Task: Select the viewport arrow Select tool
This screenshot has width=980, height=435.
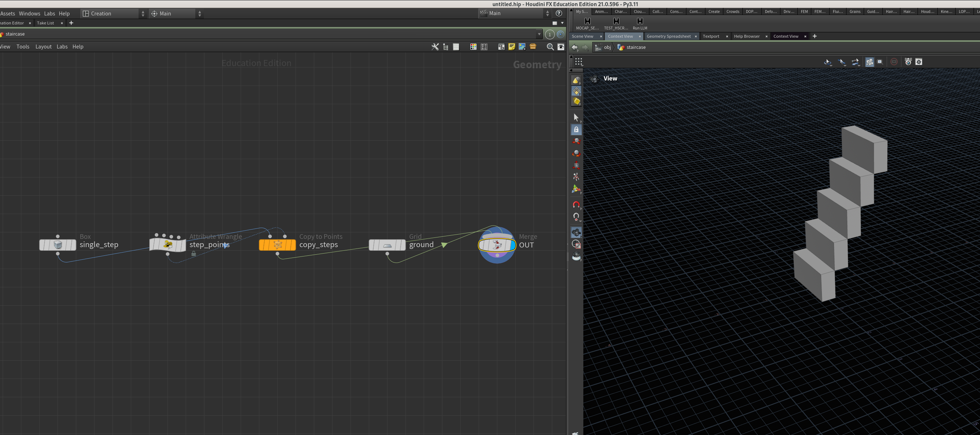Action: 576,117
